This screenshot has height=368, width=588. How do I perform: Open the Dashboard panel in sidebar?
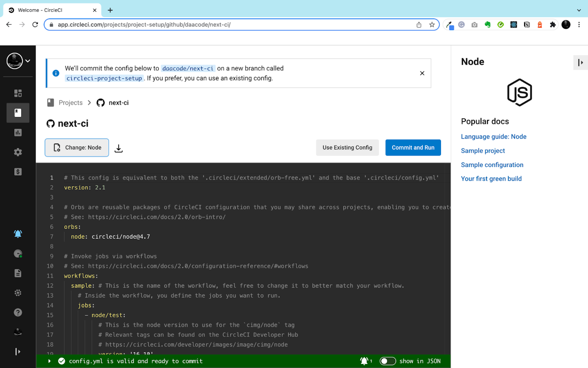click(x=18, y=93)
